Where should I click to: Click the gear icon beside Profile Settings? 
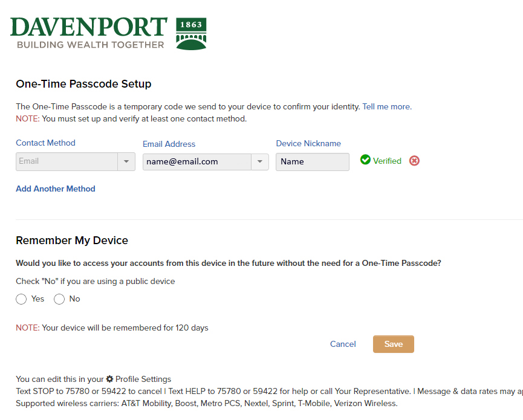tap(109, 379)
